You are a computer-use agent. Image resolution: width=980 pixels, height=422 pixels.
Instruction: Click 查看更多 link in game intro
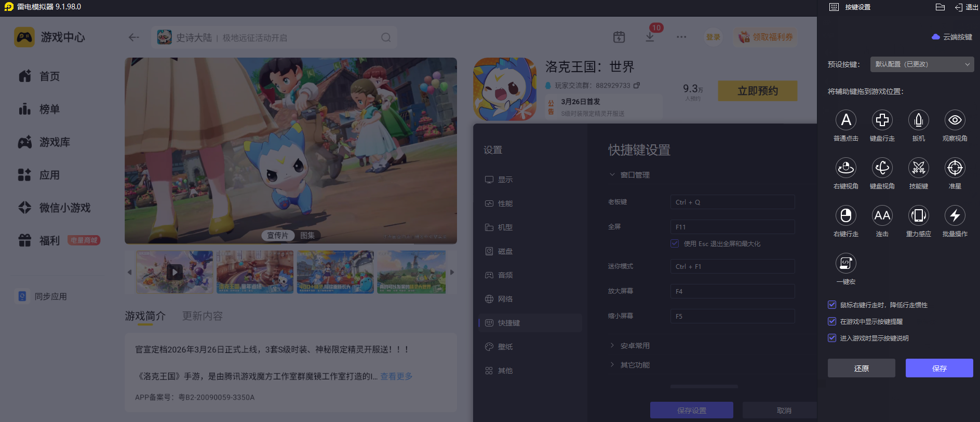tap(396, 376)
